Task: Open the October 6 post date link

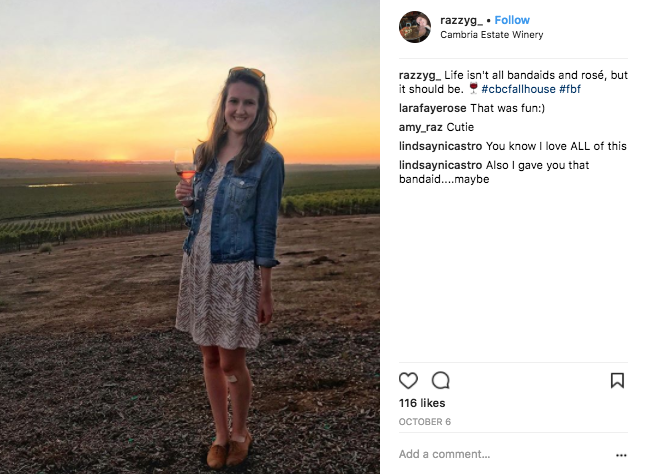Action: click(425, 422)
